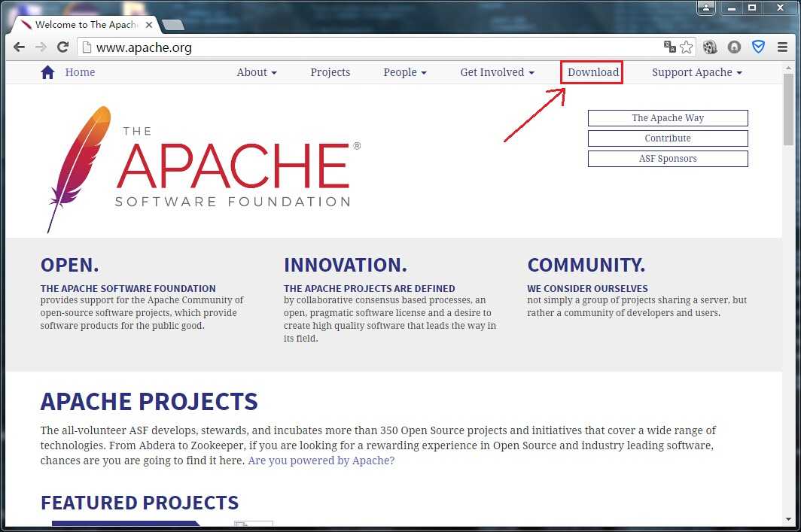Viewport: 801px width, 532px height.
Task: Click the ASF Sponsors button
Action: 668,159
